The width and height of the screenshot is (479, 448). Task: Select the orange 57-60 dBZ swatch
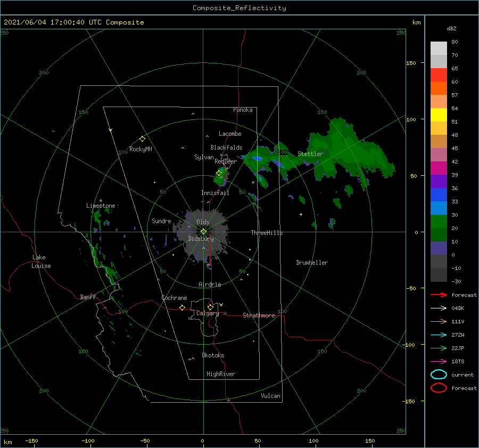click(439, 88)
